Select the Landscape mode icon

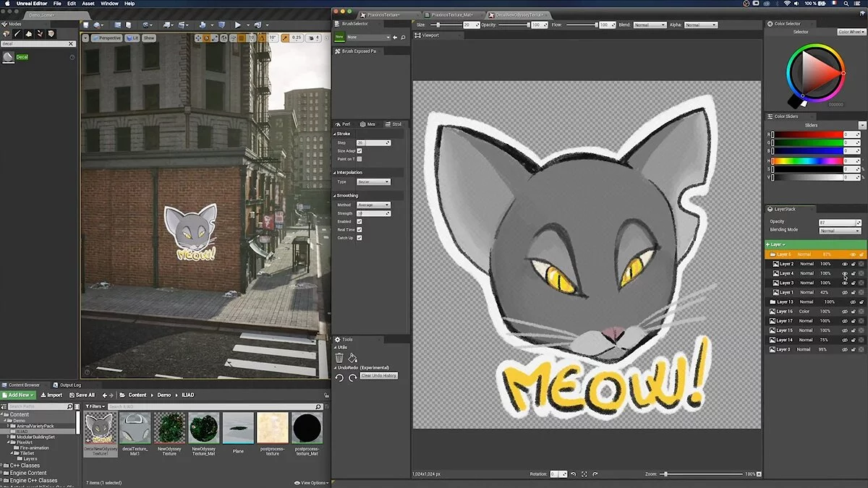tap(28, 34)
